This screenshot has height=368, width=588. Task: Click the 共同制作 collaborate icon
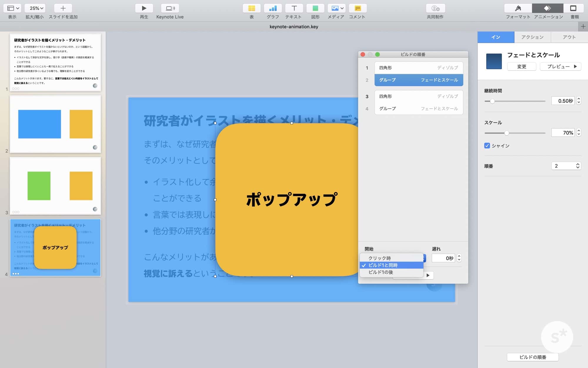point(435,8)
